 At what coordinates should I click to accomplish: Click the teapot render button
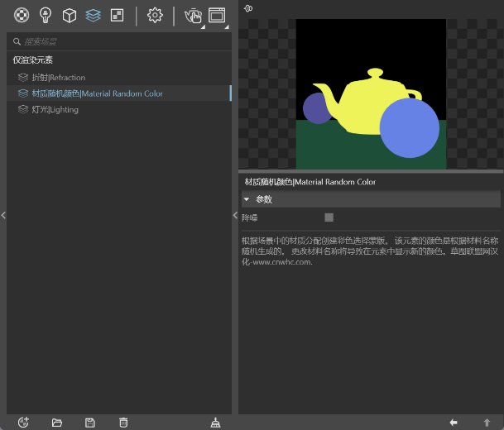click(193, 16)
